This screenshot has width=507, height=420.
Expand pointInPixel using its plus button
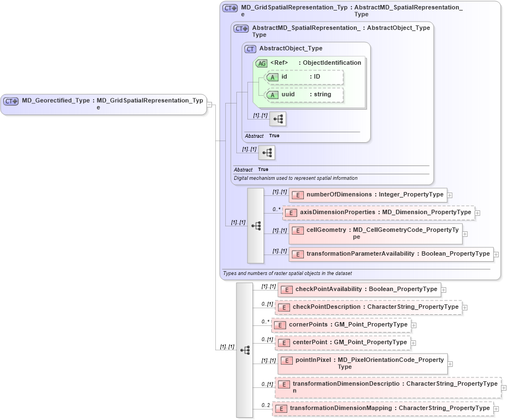(x=451, y=364)
